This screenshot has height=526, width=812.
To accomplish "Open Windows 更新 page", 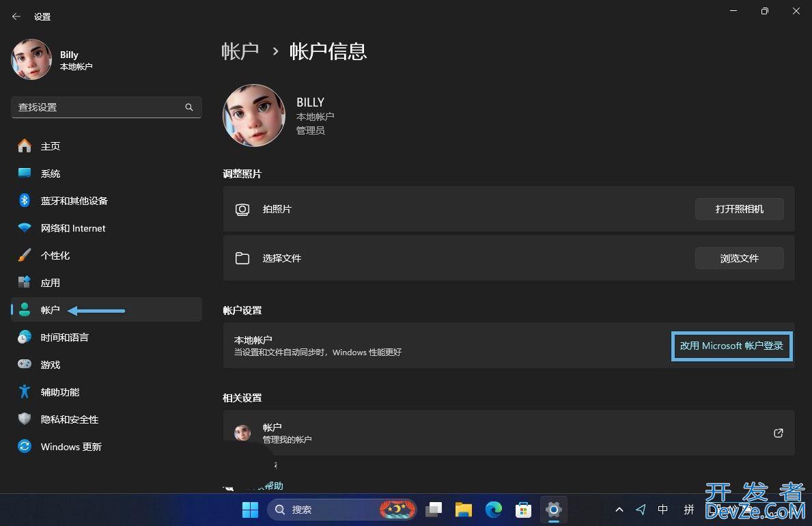I will [71, 447].
